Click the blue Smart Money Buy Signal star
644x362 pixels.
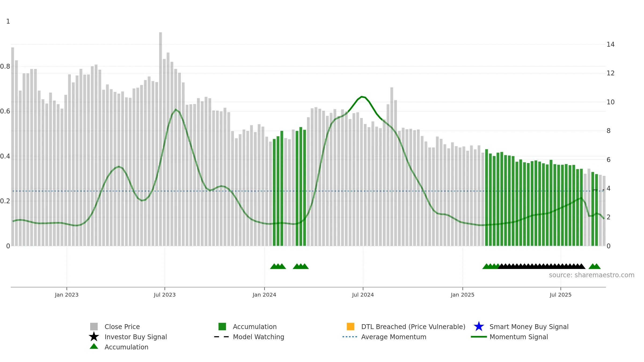(x=479, y=327)
